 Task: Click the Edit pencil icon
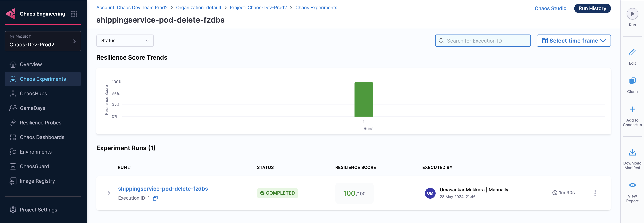point(632,52)
